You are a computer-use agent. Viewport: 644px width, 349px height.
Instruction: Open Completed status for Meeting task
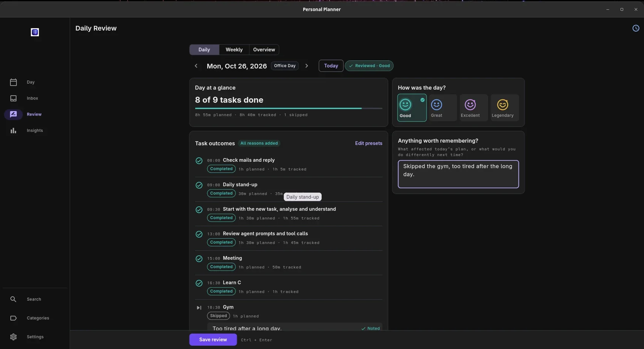pos(221,267)
